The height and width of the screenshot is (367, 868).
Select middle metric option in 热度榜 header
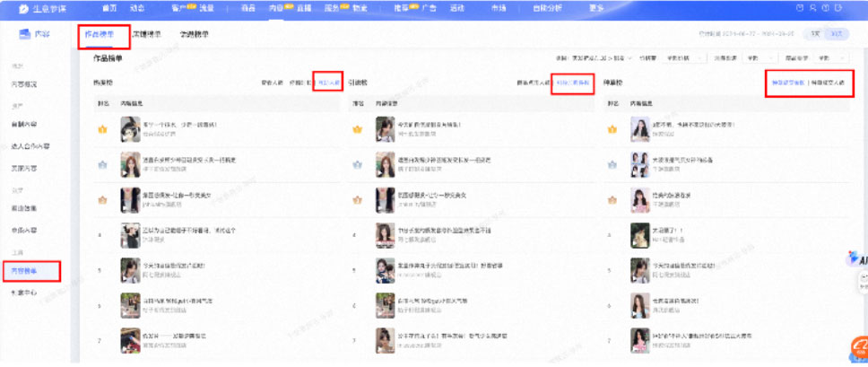pyautogui.click(x=301, y=83)
